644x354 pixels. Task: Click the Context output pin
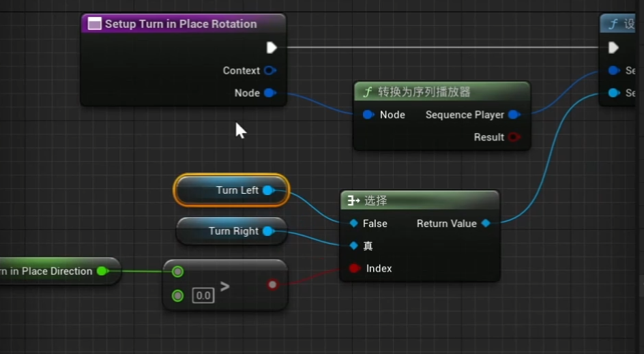(x=270, y=71)
